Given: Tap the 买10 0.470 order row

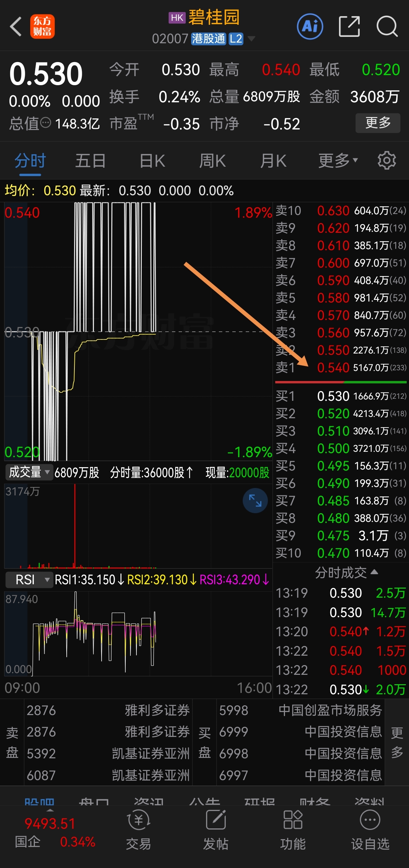Looking at the screenshot, I should pyautogui.click(x=341, y=553).
